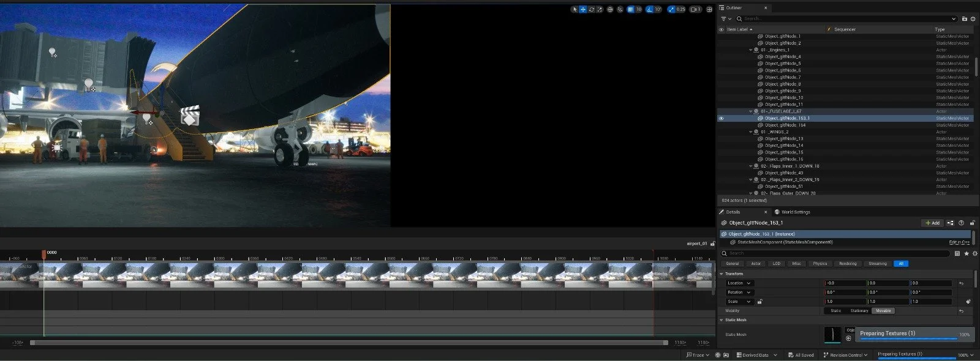
Task: Open the Revision Control menu
Action: (845, 355)
